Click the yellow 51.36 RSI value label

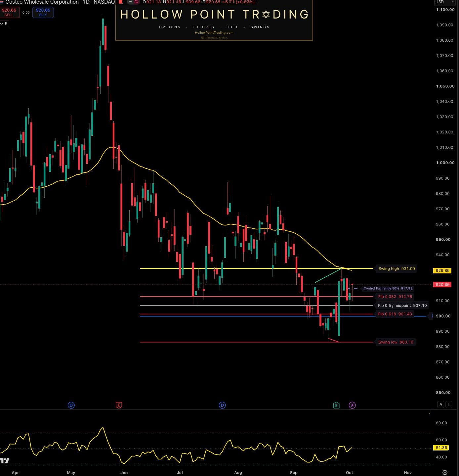click(441, 448)
